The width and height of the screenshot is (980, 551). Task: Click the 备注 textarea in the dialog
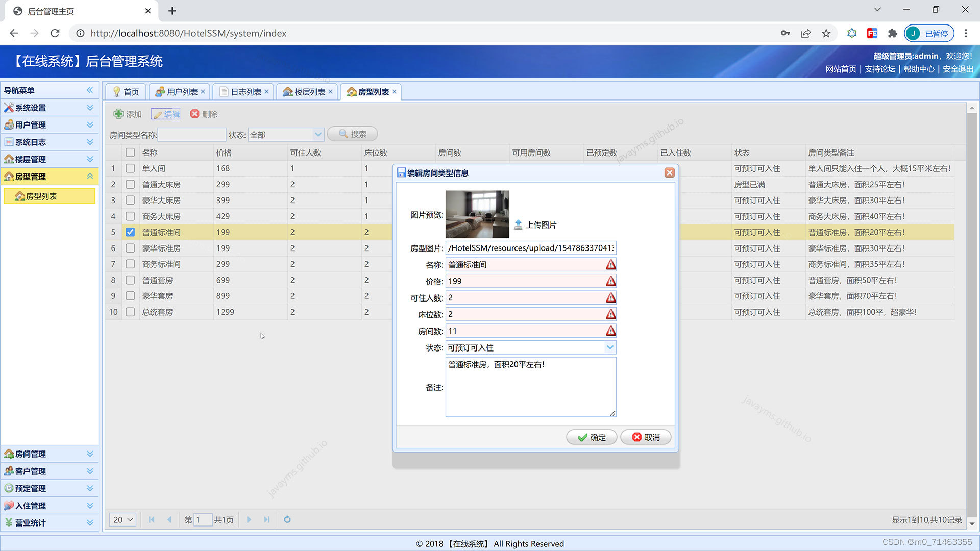pyautogui.click(x=530, y=387)
